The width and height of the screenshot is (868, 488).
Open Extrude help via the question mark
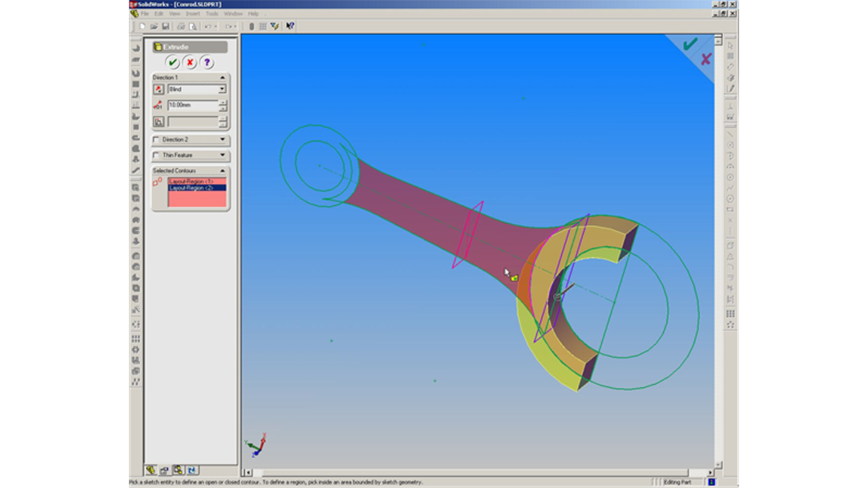click(x=207, y=62)
